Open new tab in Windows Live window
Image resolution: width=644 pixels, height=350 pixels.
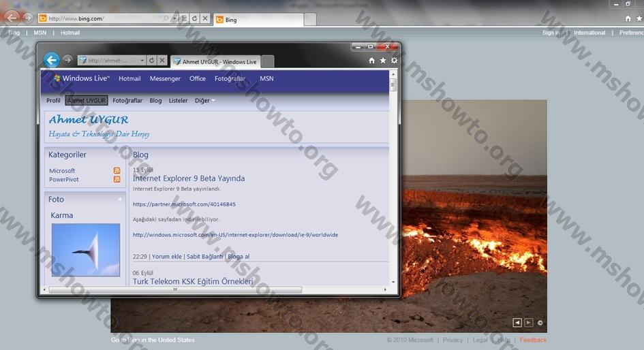pos(267,61)
